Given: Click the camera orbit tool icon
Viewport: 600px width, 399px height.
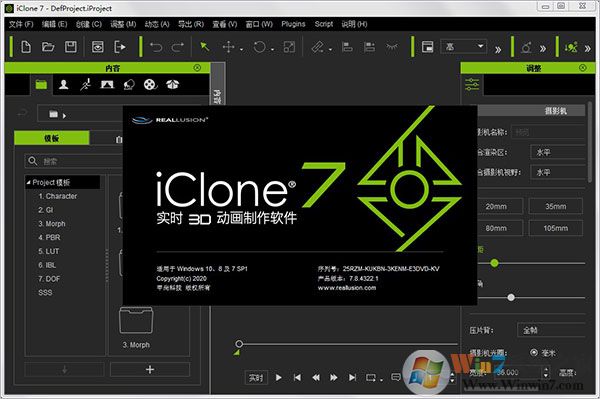Looking at the screenshot, I should pos(526,48).
